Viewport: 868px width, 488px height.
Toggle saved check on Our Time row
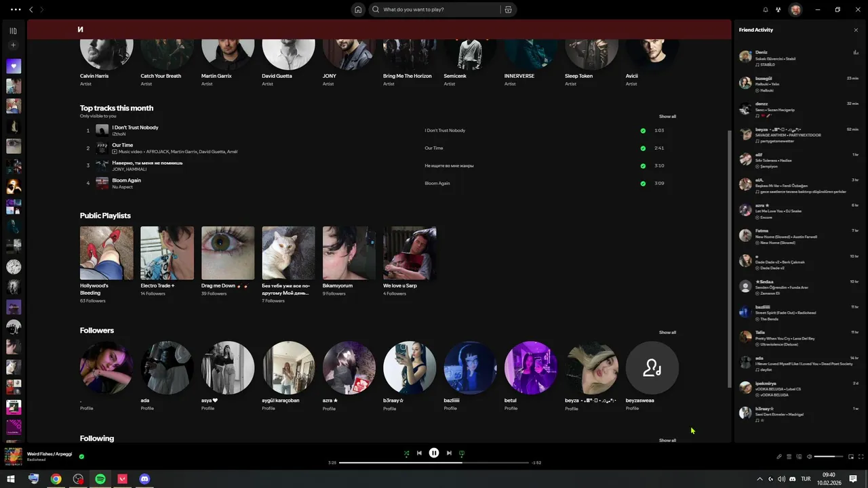(x=643, y=148)
